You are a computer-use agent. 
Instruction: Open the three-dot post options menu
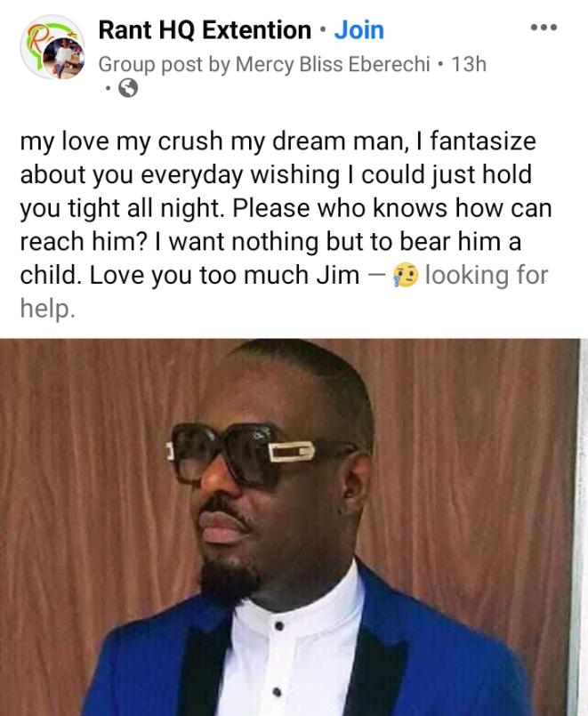pyautogui.click(x=544, y=28)
